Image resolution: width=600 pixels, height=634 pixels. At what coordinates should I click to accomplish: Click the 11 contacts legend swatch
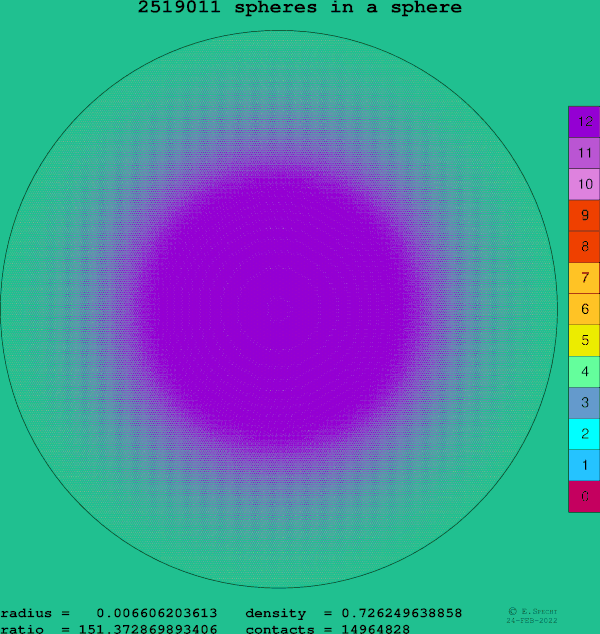pos(584,153)
